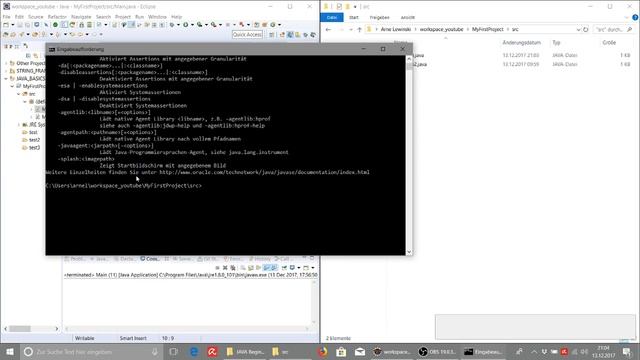Select the test project in Package Explorer
This screenshot has height=360, width=640.
pyautogui.click(x=33, y=132)
